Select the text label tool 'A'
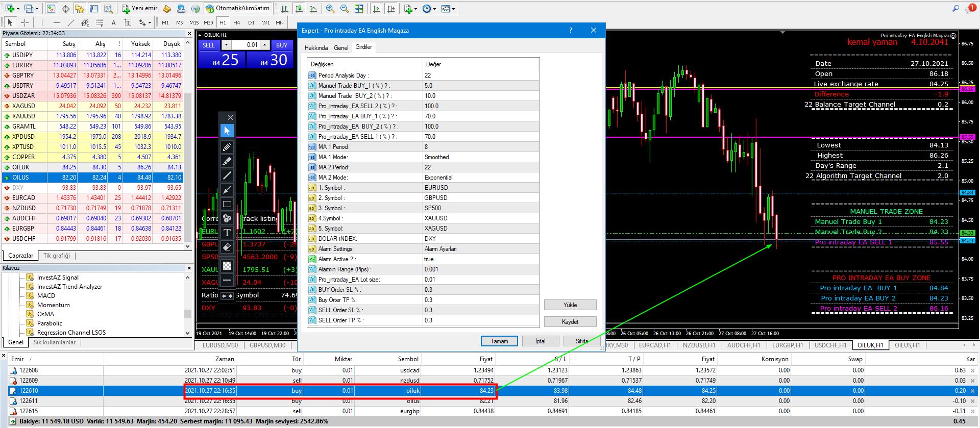The width and height of the screenshot is (980, 428). (x=113, y=22)
